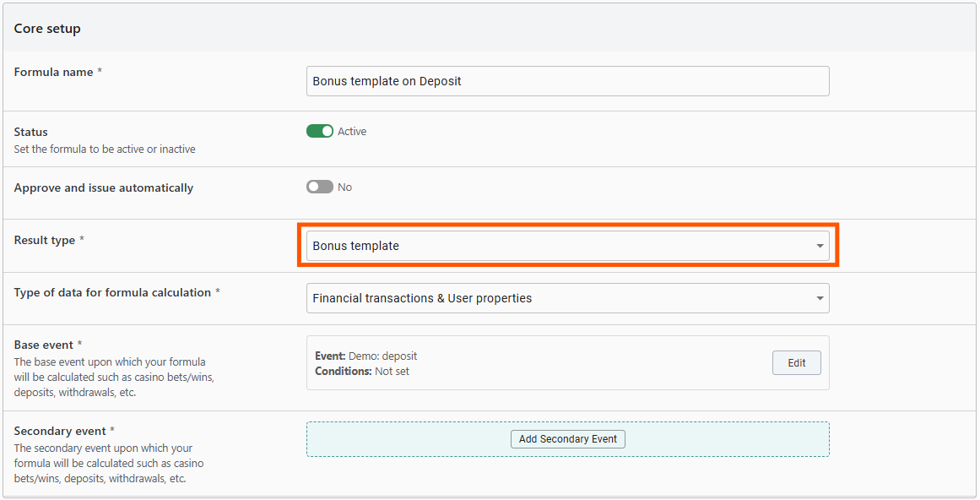
Task: Click the Conditions: Not set text
Action: 362,371
